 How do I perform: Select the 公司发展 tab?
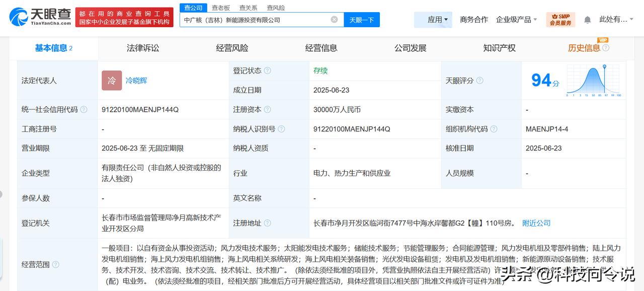[x=410, y=48]
